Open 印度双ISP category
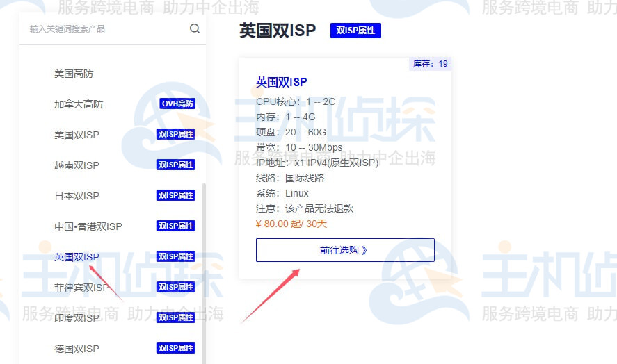 [77, 318]
